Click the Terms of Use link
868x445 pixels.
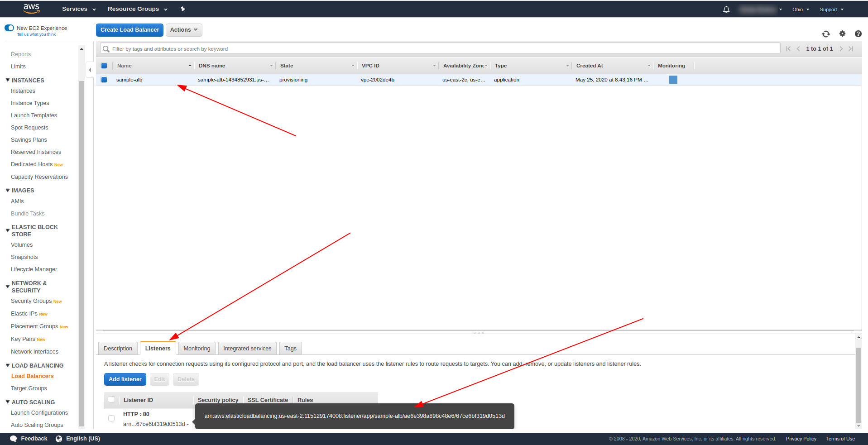(840, 439)
